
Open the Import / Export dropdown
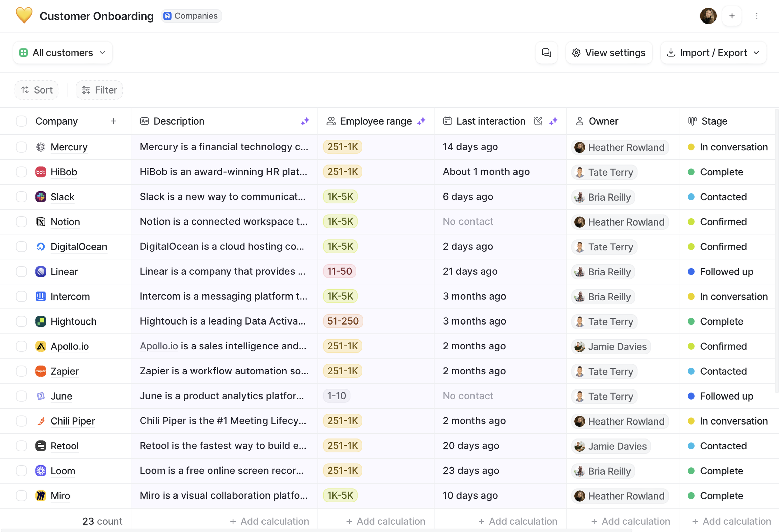pyautogui.click(x=713, y=53)
